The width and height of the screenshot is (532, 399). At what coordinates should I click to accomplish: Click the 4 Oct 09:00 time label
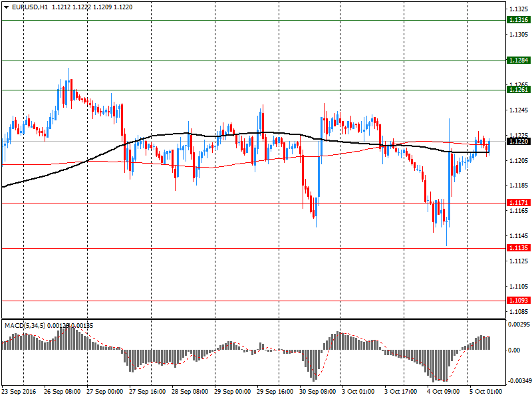pyautogui.click(x=443, y=392)
